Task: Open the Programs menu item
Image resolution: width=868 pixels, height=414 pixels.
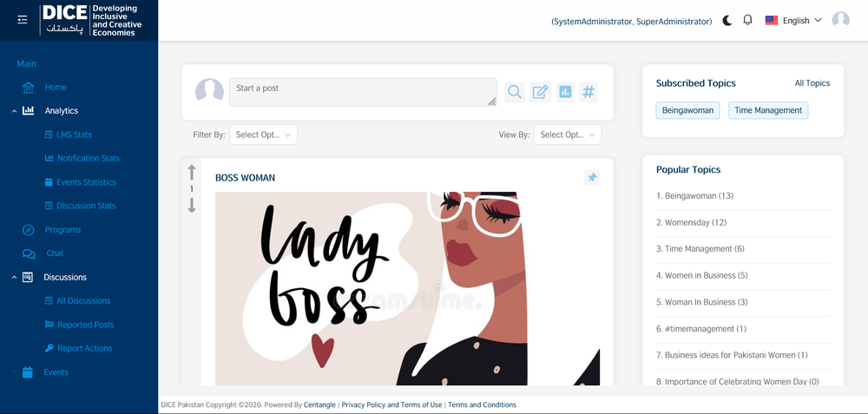Action: pyautogui.click(x=62, y=230)
